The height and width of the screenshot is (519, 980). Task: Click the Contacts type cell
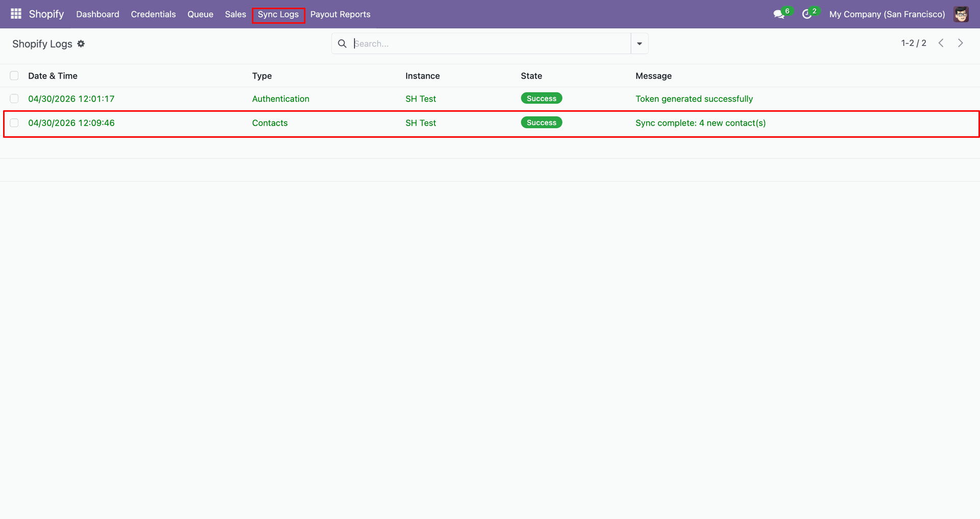[x=270, y=123]
